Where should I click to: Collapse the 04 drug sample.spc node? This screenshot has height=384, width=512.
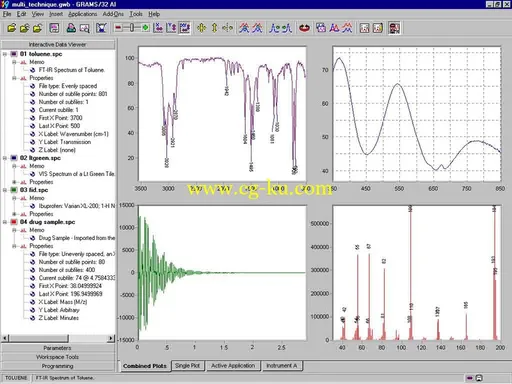[5, 222]
